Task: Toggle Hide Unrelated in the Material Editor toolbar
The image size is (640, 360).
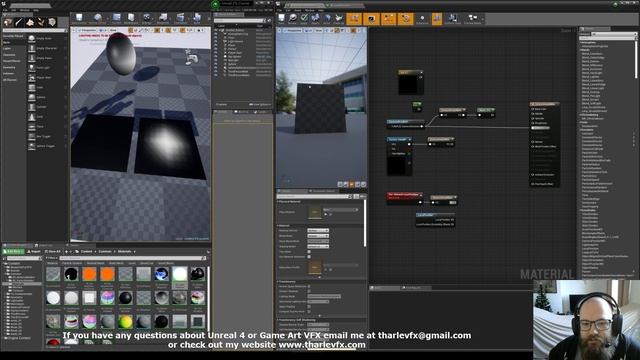Action: click(422, 19)
